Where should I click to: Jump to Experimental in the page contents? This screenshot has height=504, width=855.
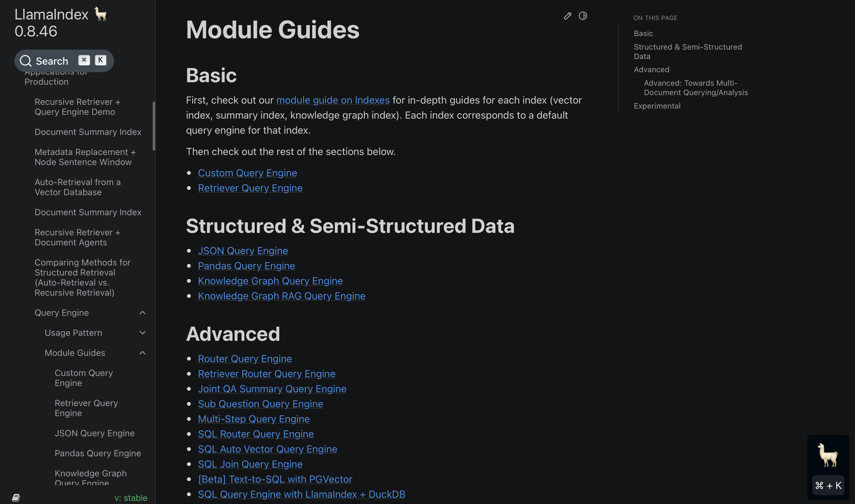657,106
